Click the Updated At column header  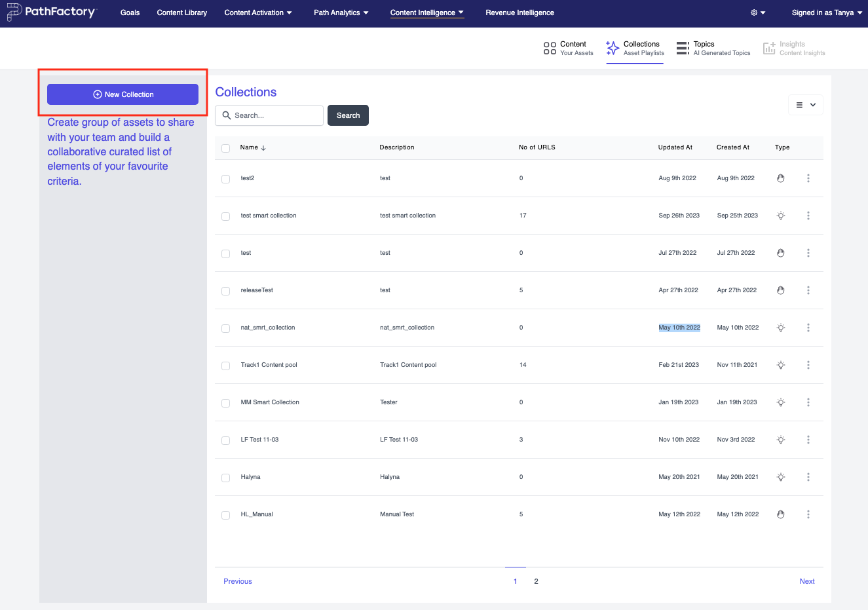click(x=675, y=147)
